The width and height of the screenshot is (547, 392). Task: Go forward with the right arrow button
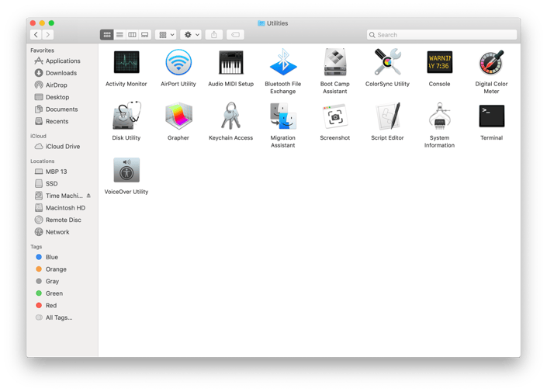[x=48, y=35]
